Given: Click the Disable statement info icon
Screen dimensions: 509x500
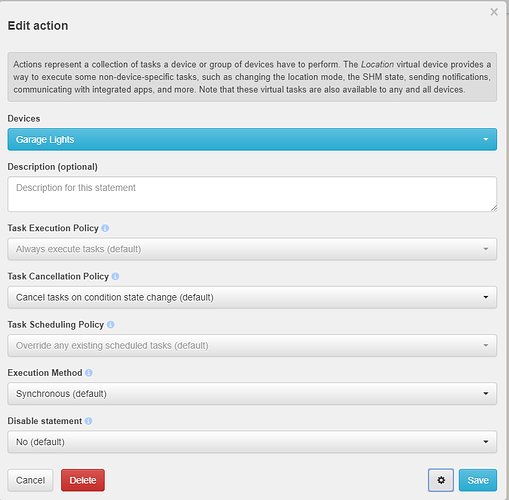Looking at the screenshot, I should (88, 421).
